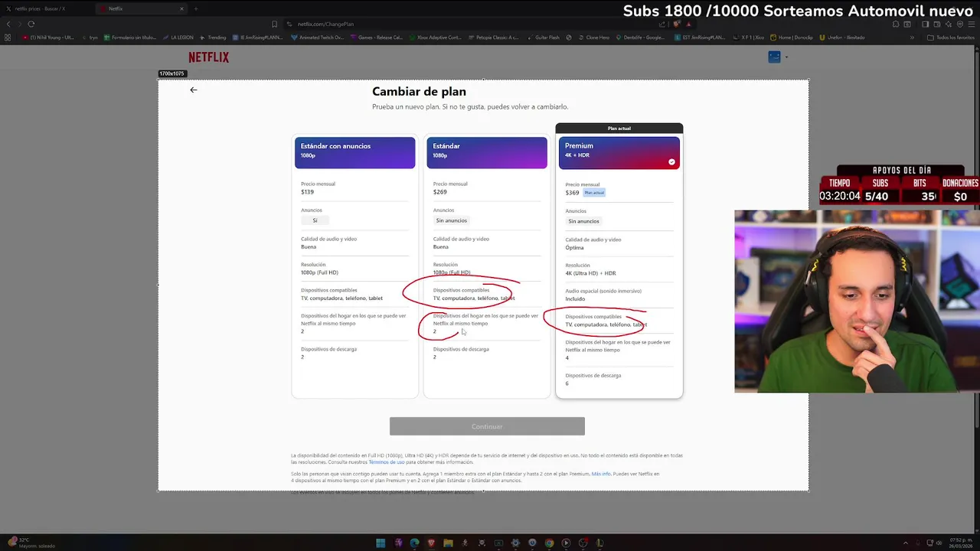This screenshot has width=980, height=551.
Task: Click the 4K (Ultra HD) + HDR resolution text
Action: point(590,273)
